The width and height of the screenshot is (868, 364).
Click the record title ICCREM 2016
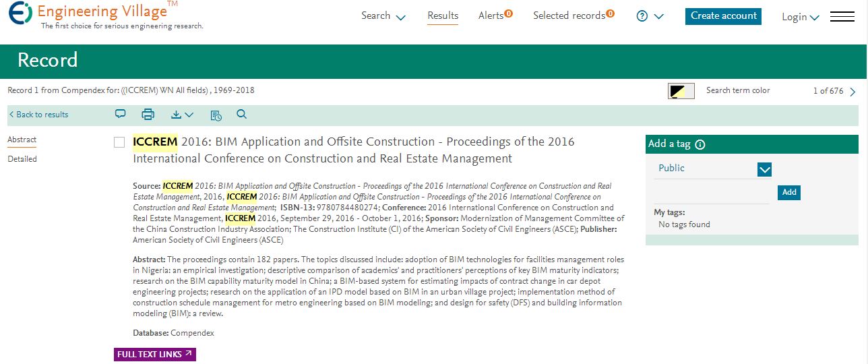click(x=353, y=150)
